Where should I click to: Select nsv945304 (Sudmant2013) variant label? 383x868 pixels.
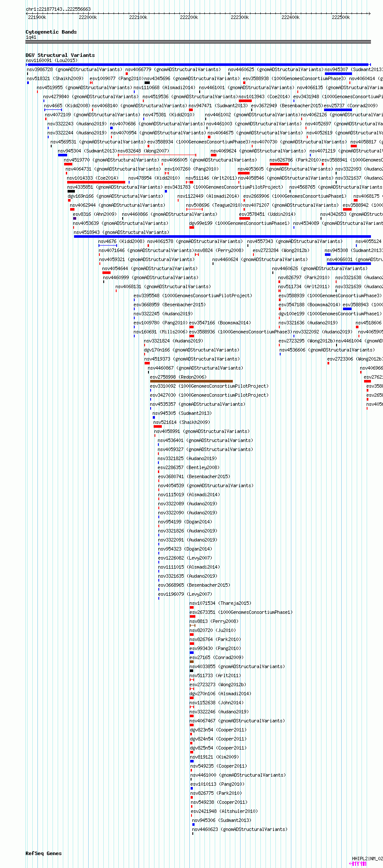[87, 151]
